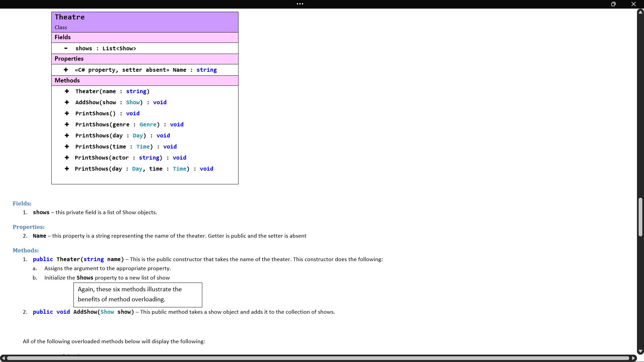
Task: Click the minus icon beside shows field
Action: pyautogui.click(x=66, y=48)
